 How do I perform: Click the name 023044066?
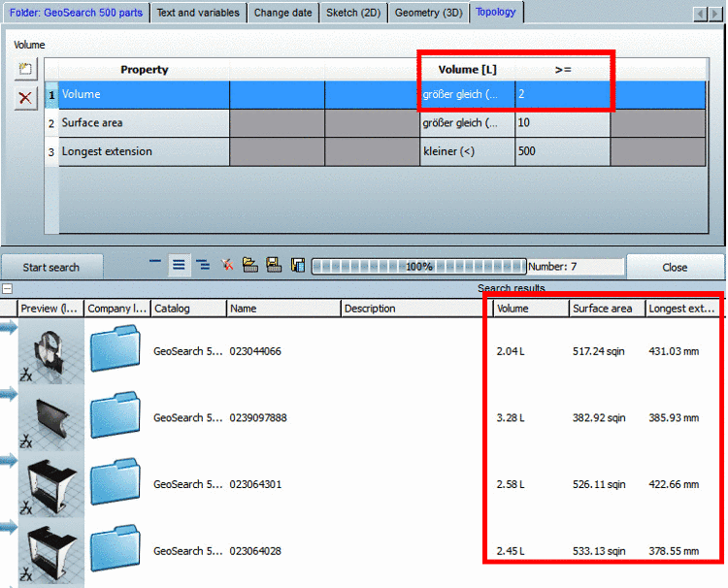255,351
